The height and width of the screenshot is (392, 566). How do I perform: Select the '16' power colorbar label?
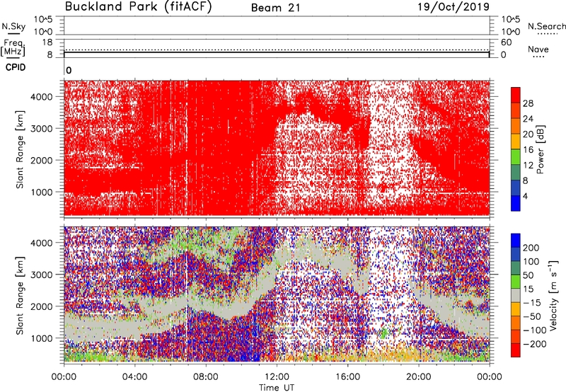click(528, 150)
